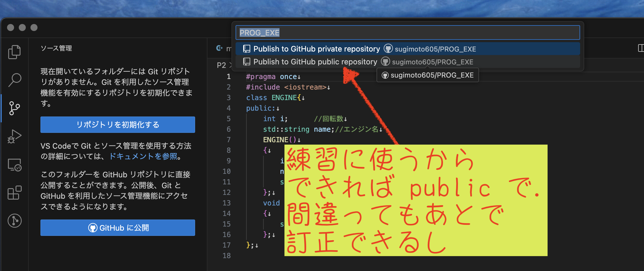The width and height of the screenshot is (644, 271).
Task: Open the Extensions view
Action: click(14, 193)
